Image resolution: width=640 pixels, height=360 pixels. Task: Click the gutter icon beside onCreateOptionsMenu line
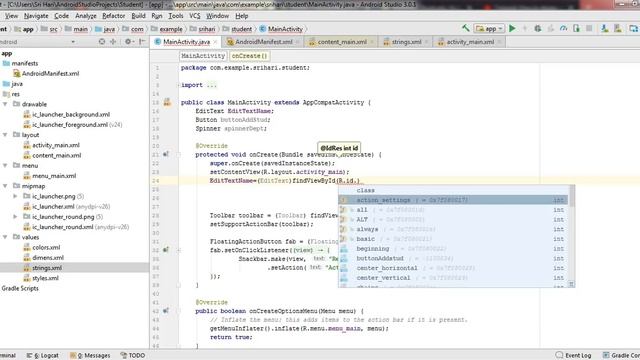coord(166,311)
